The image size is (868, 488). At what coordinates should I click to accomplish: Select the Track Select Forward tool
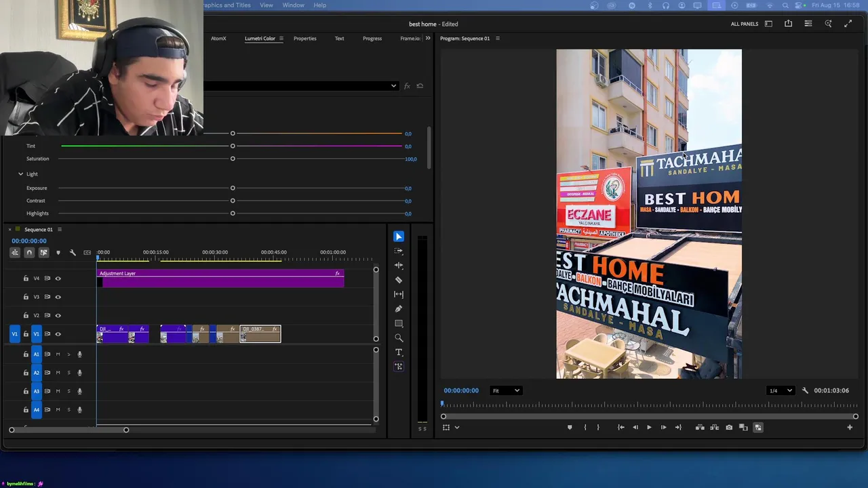(399, 251)
